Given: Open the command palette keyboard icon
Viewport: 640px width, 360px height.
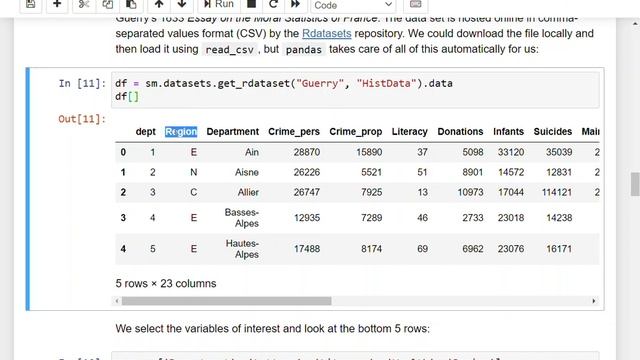Looking at the screenshot, I should coord(415,4).
